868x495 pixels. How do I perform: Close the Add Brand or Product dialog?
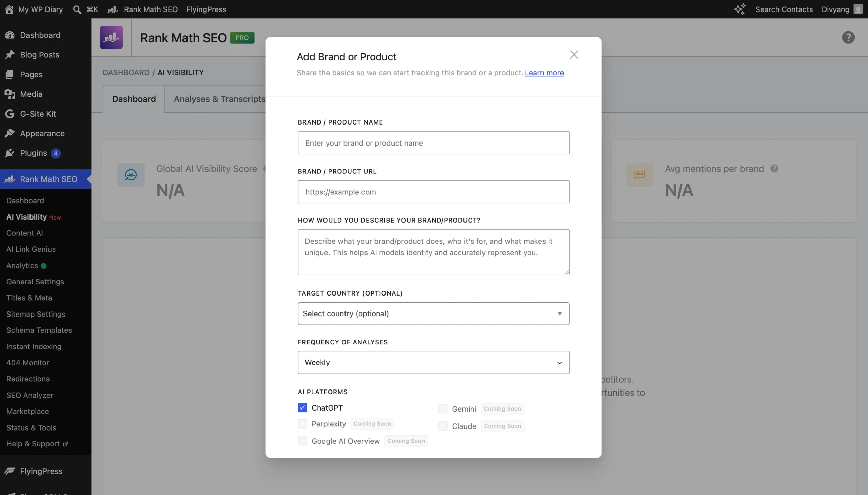coord(574,55)
